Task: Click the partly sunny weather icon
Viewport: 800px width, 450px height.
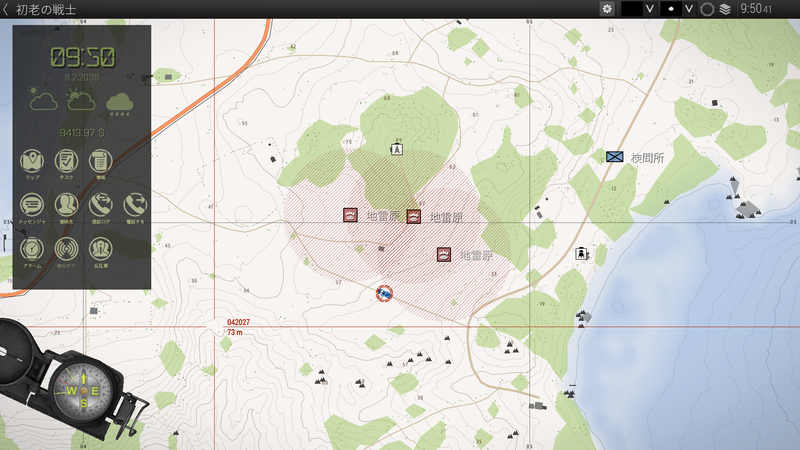Action: (x=81, y=99)
